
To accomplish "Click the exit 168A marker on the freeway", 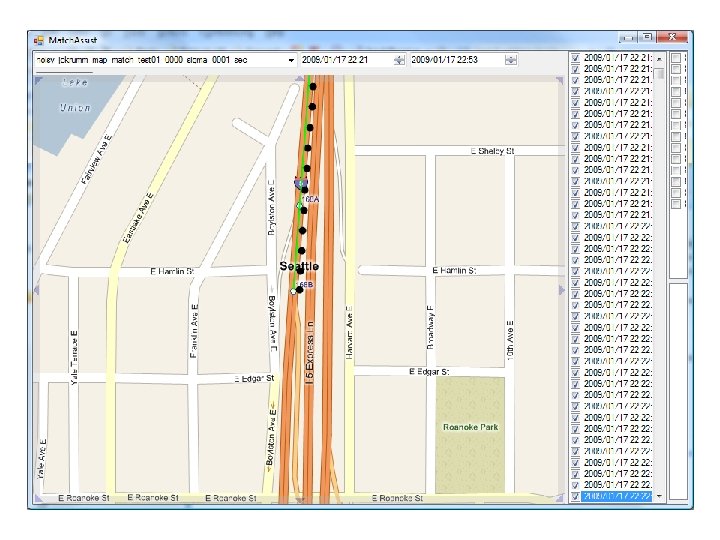I will click(312, 199).
